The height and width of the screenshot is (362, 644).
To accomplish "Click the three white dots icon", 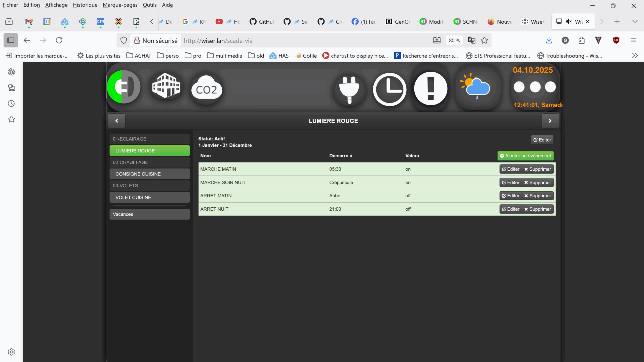I will 535,87.
